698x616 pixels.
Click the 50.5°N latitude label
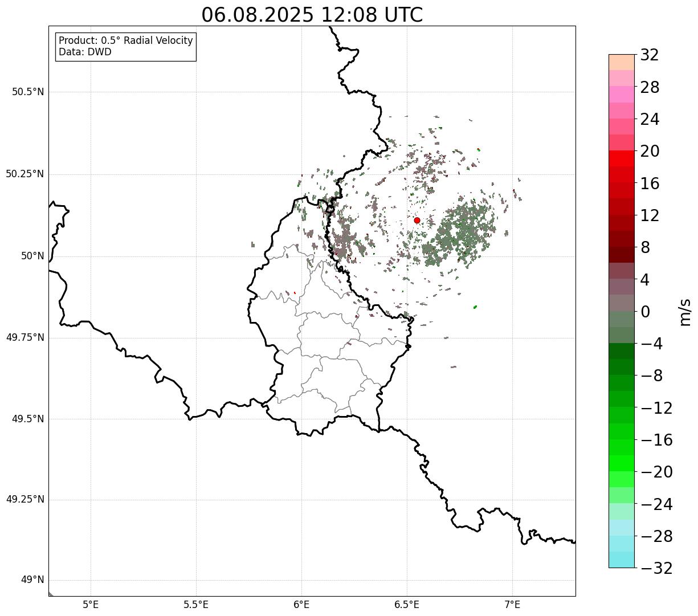28,92
